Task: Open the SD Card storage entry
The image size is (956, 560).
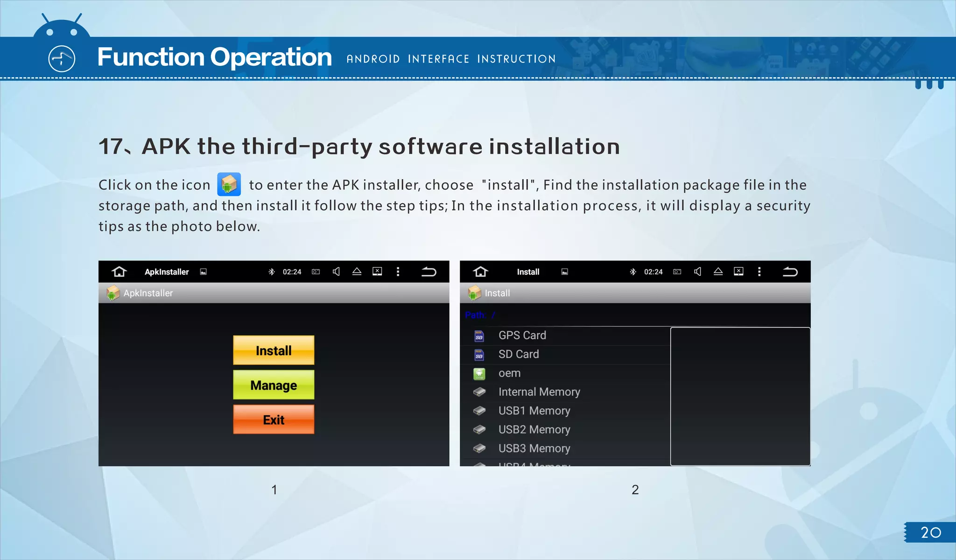Action: click(x=565, y=354)
